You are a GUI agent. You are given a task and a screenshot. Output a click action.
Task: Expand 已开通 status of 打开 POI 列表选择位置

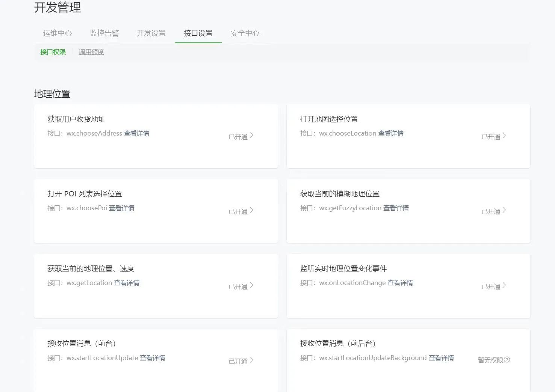(241, 211)
